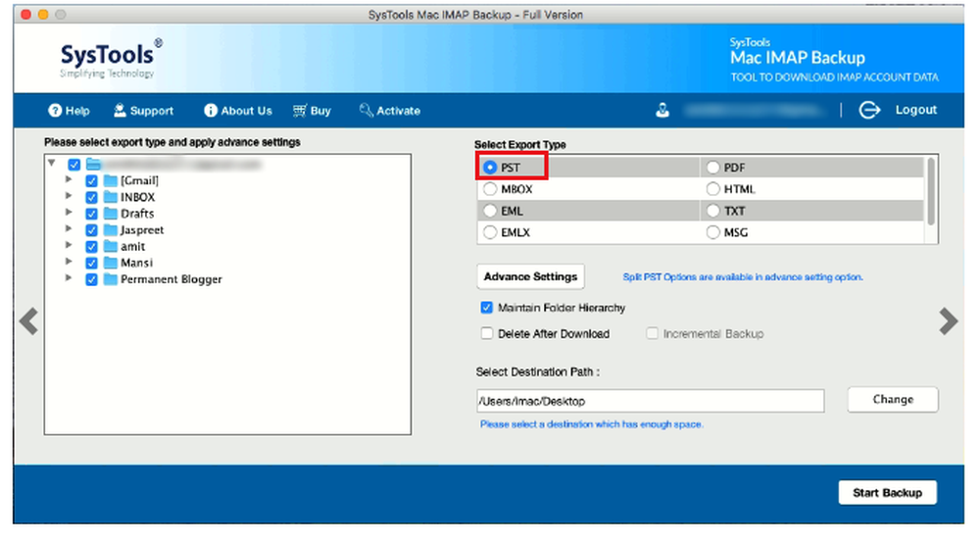Select EML export type

point(490,211)
